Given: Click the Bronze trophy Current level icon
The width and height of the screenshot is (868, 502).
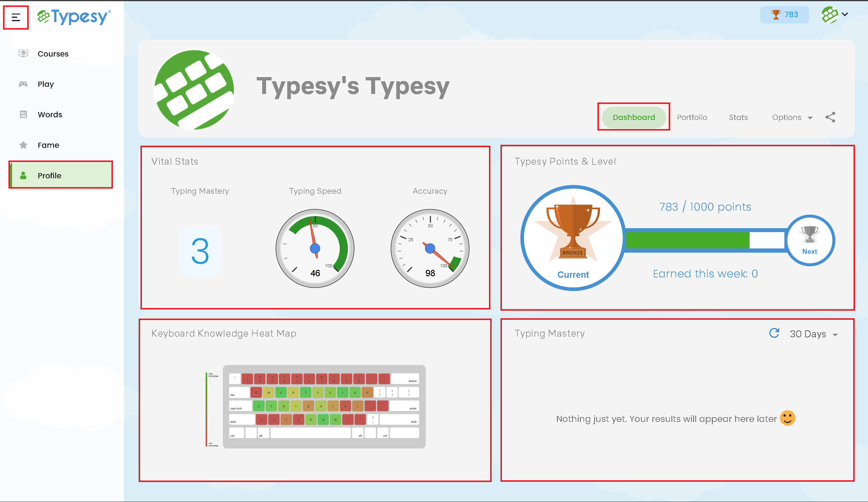Looking at the screenshot, I should 573,238.
